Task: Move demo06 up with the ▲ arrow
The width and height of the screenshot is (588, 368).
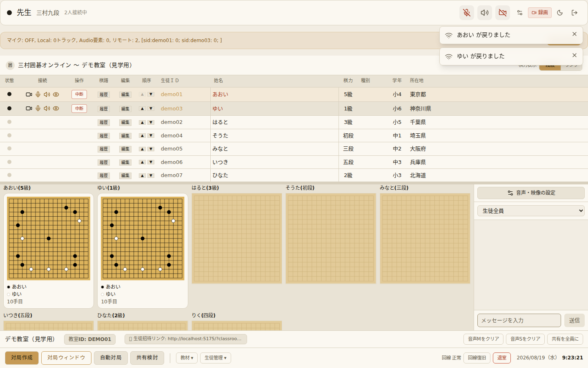Action: (x=142, y=162)
